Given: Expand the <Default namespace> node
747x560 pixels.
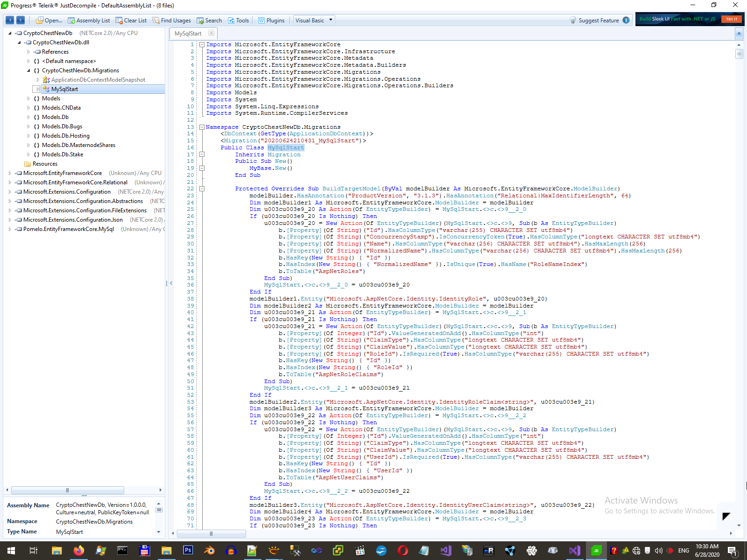Looking at the screenshot, I should tap(28, 61).
